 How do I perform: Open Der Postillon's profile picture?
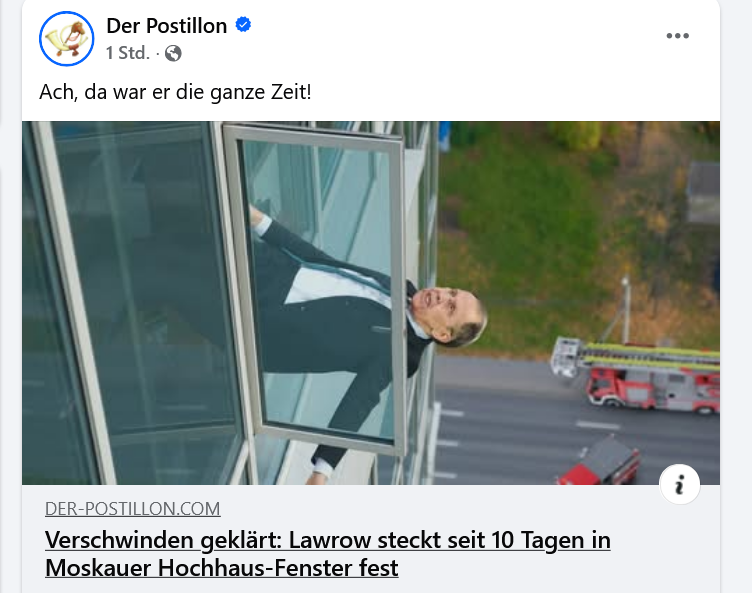(x=67, y=38)
